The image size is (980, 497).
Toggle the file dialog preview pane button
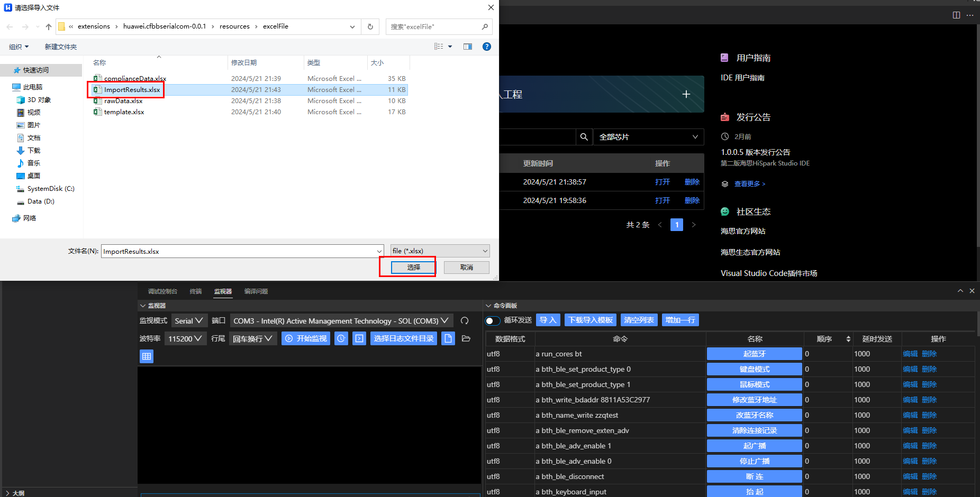(x=467, y=47)
